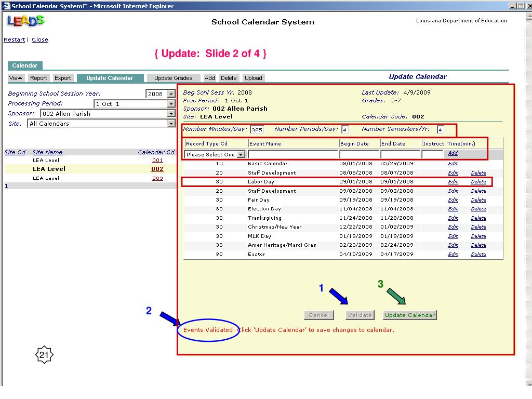Click the Close link

(x=39, y=39)
